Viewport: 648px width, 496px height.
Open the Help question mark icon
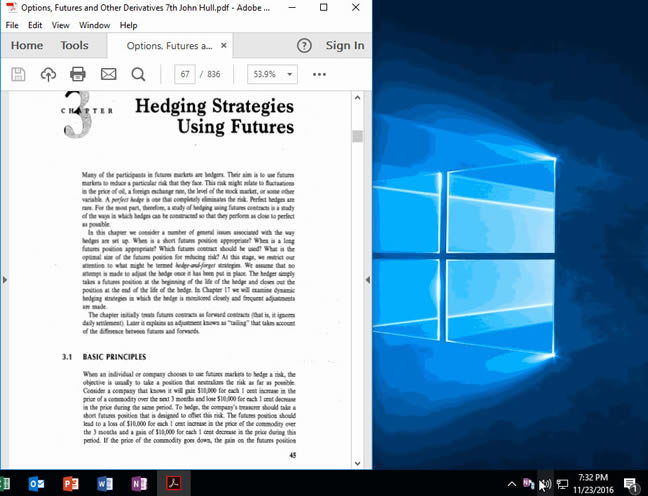(x=304, y=45)
